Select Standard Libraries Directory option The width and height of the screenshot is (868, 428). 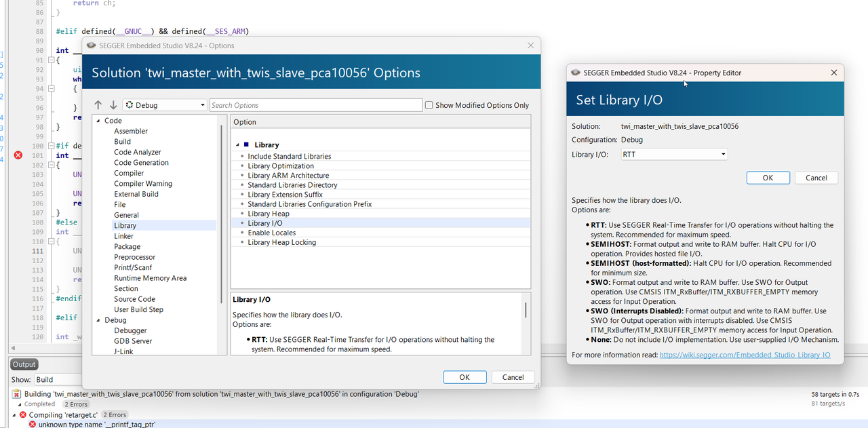pyautogui.click(x=292, y=184)
